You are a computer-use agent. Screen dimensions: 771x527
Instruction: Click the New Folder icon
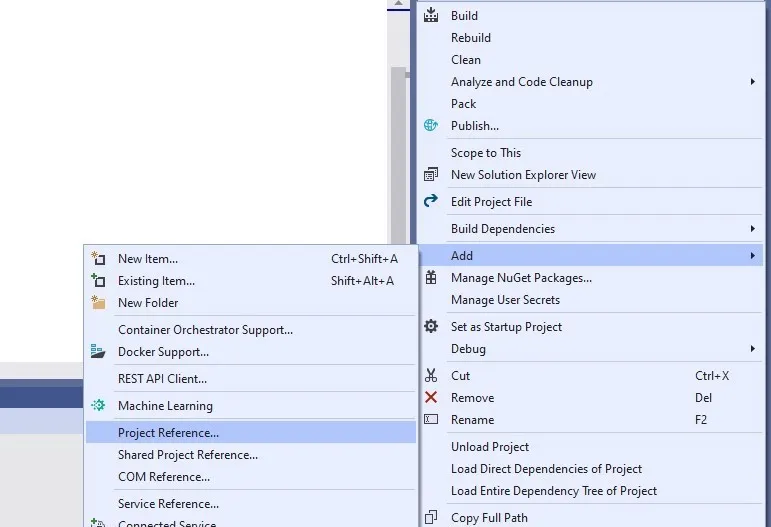pyautogui.click(x=98, y=302)
